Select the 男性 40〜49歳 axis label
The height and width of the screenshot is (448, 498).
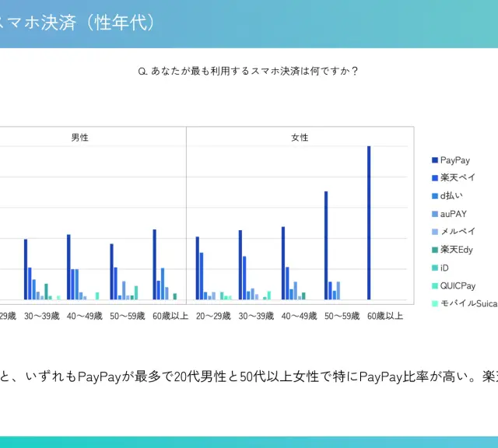(x=84, y=316)
